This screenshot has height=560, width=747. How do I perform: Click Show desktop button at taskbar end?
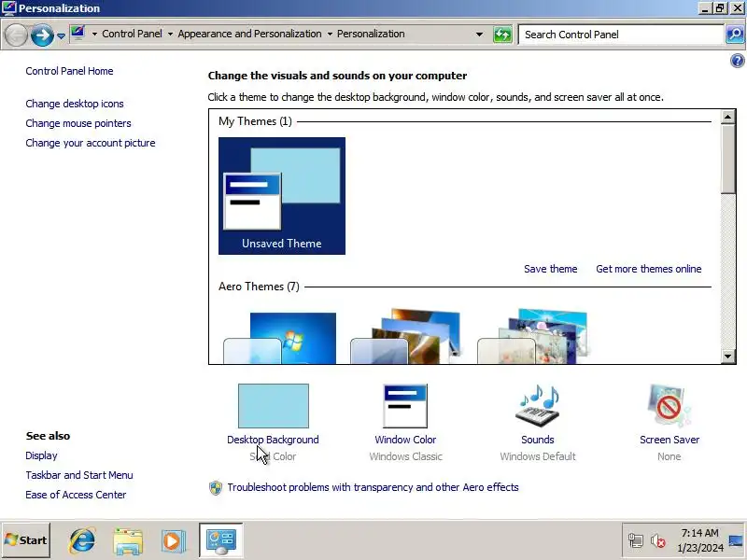(736, 540)
